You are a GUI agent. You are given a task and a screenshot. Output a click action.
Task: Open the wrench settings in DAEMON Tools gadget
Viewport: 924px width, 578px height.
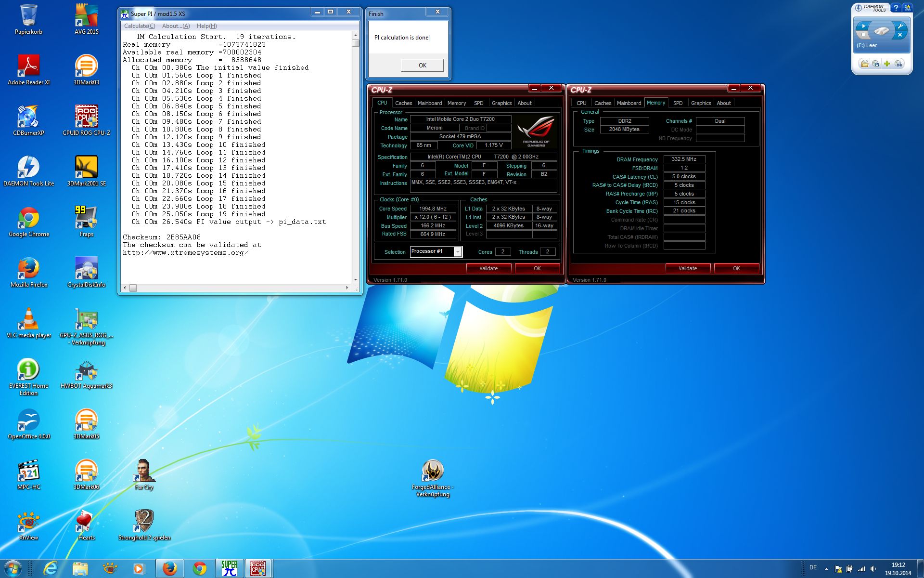900,26
